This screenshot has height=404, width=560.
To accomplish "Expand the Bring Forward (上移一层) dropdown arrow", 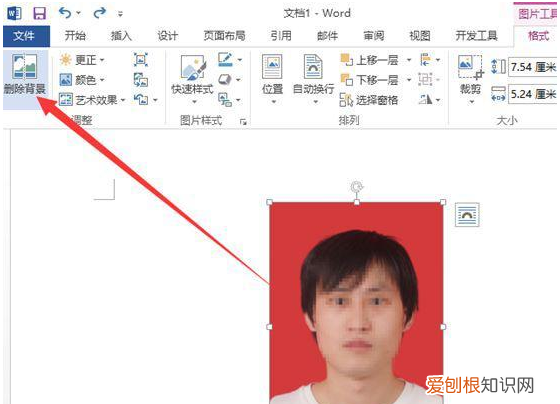I will click(409, 60).
